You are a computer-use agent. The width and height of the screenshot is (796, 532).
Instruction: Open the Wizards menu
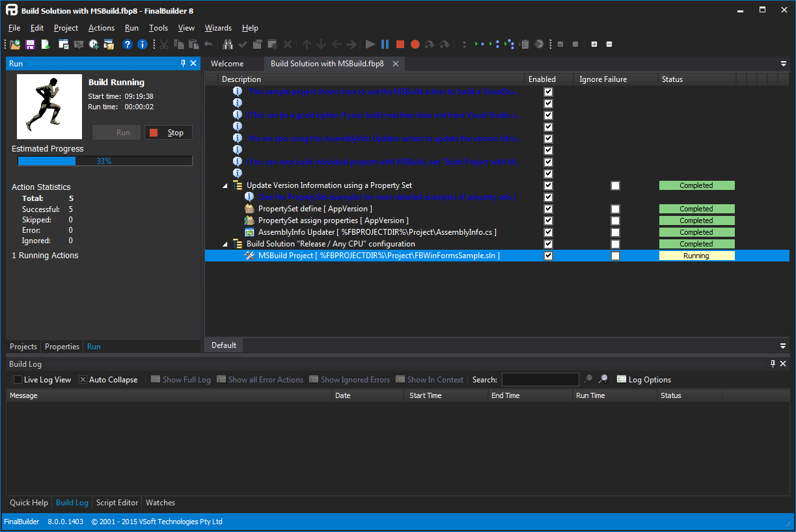(218, 28)
